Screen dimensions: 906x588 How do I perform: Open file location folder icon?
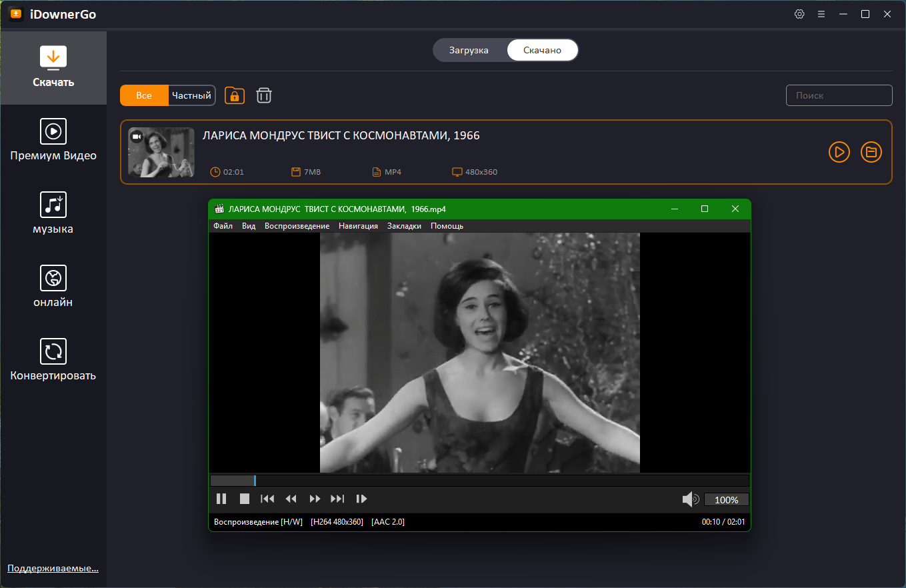coord(871,152)
